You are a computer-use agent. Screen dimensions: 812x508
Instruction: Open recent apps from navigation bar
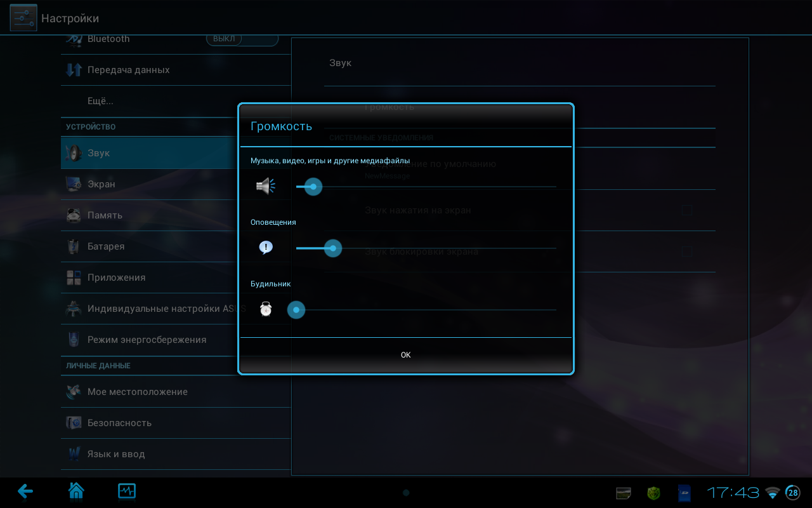pos(127,491)
